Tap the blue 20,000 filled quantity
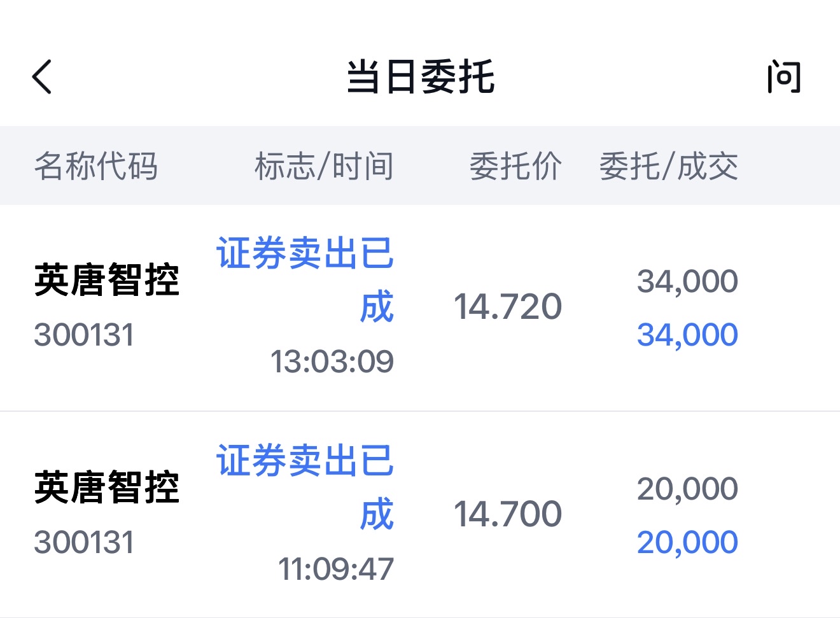Screen dimensions: 840x618 tap(688, 542)
